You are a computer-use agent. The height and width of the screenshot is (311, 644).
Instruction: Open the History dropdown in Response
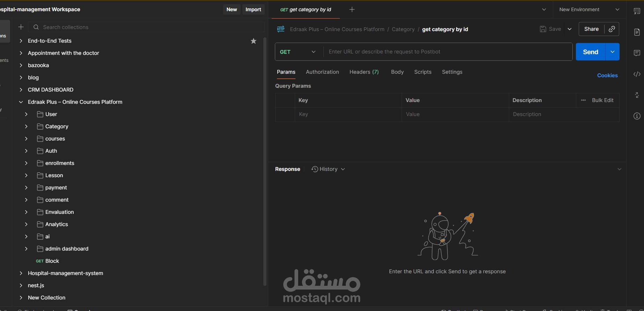click(x=328, y=169)
